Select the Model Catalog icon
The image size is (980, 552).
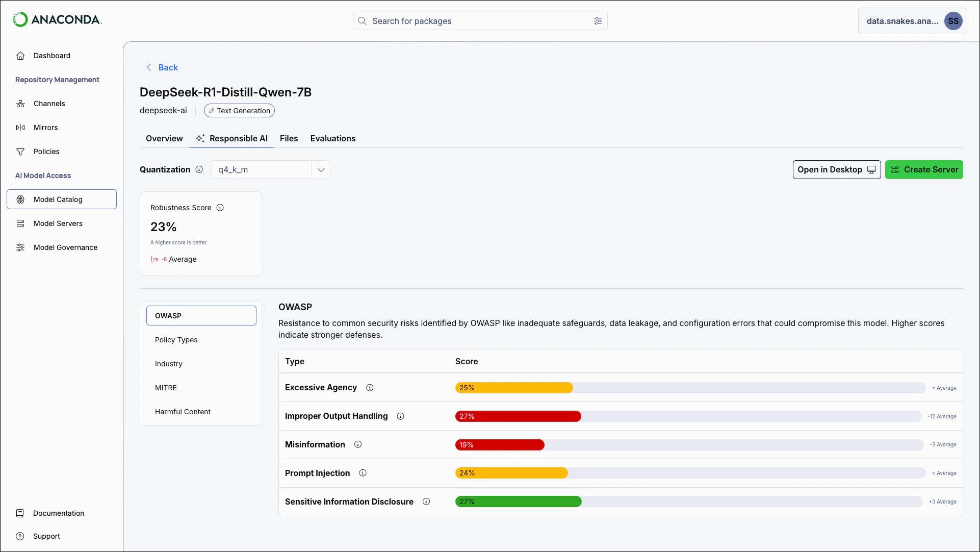tap(21, 199)
